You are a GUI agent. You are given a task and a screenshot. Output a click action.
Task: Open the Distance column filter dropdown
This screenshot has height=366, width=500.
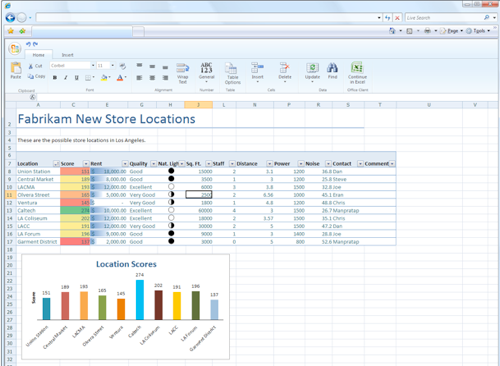(x=269, y=164)
